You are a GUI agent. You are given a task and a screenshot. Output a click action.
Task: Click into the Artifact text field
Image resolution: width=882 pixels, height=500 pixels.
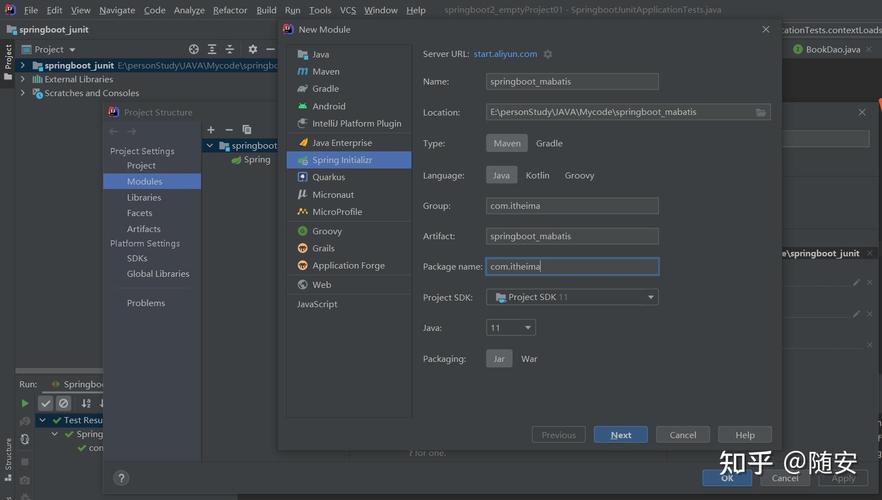[x=572, y=236]
